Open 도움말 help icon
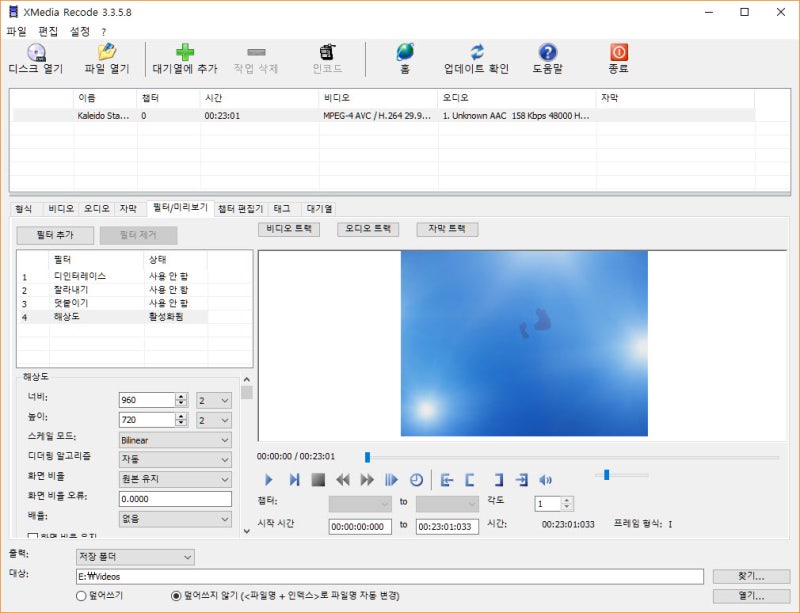 click(x=547, y=52)
